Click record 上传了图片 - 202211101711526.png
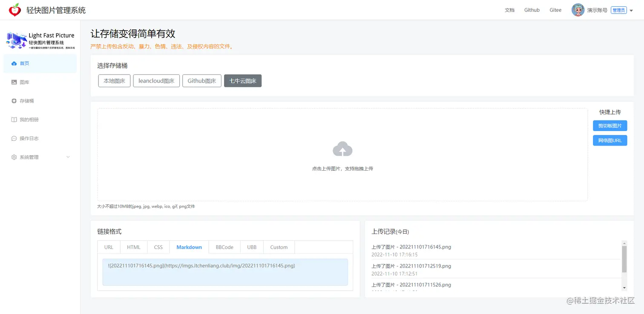The image size is (644, 314). point(411,285)
